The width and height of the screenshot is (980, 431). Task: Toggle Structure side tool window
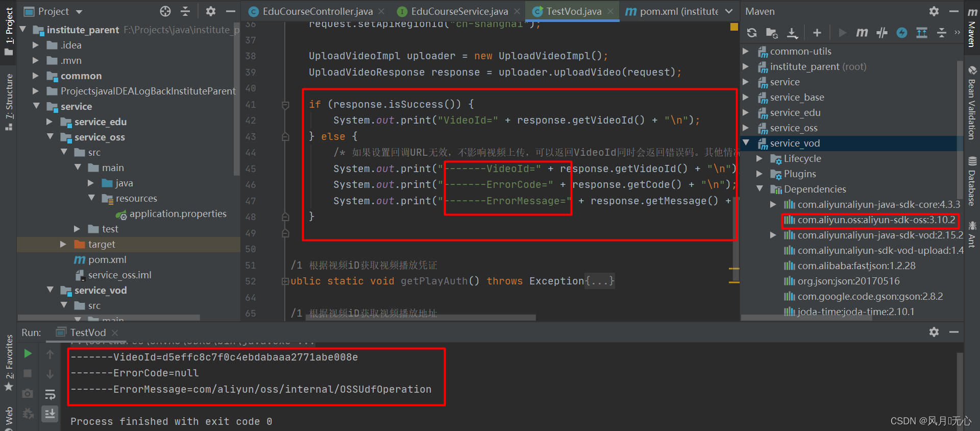[x=9, y=102]
